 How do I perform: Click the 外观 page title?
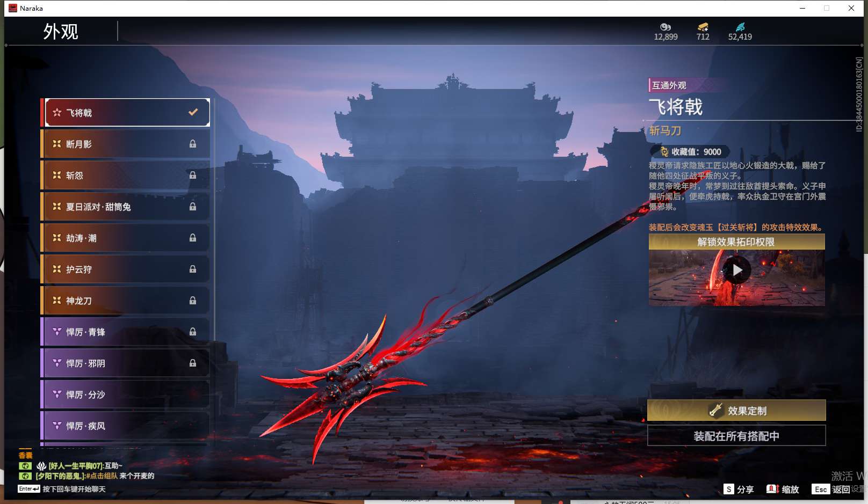(x=61, y=32)
